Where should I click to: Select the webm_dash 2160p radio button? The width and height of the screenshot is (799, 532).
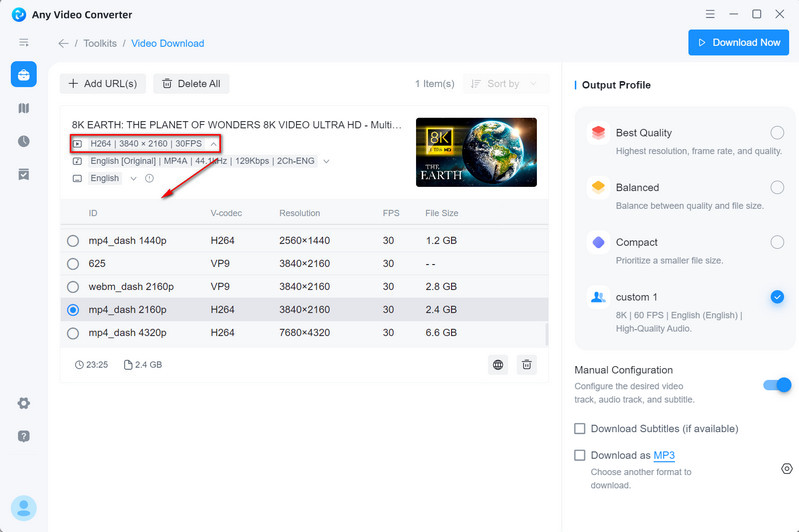[73, 287]
